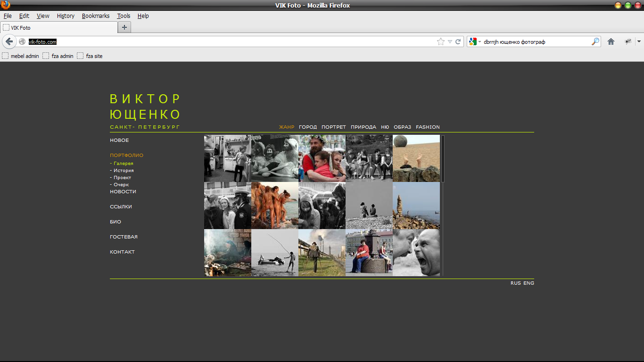
Task: Bookmark this page with the star icon
Action: pos(441,41)
